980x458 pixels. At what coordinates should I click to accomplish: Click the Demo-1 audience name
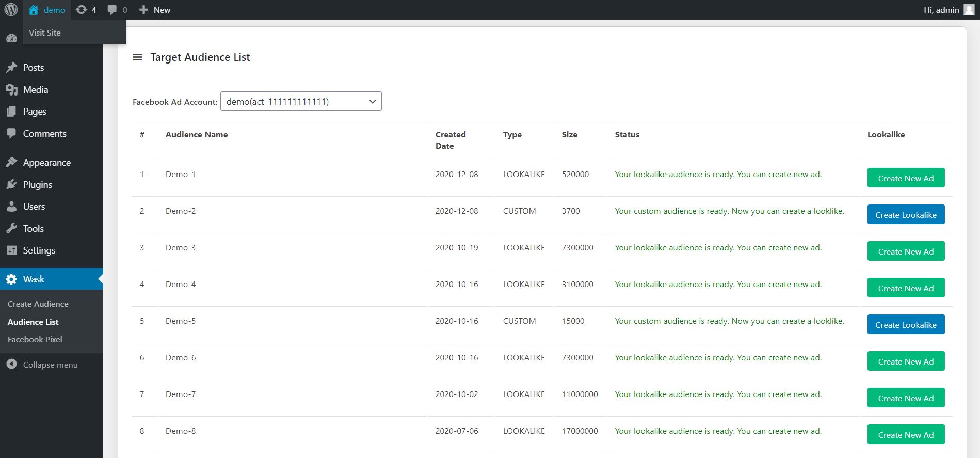coord(181,175)
